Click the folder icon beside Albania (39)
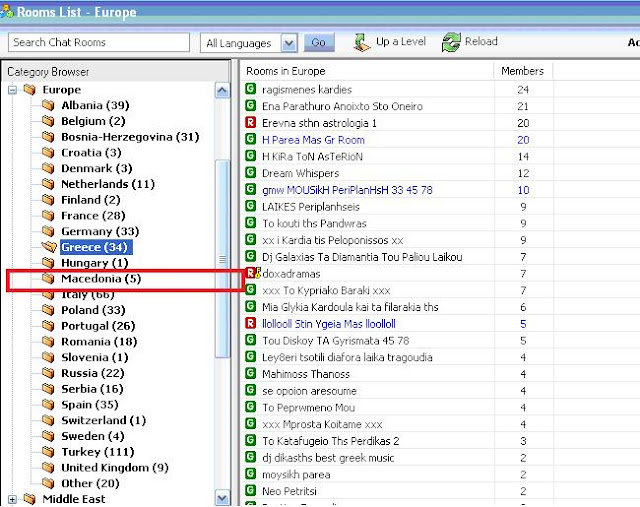The height and width of the screenshot is (507, 640). 48,105
